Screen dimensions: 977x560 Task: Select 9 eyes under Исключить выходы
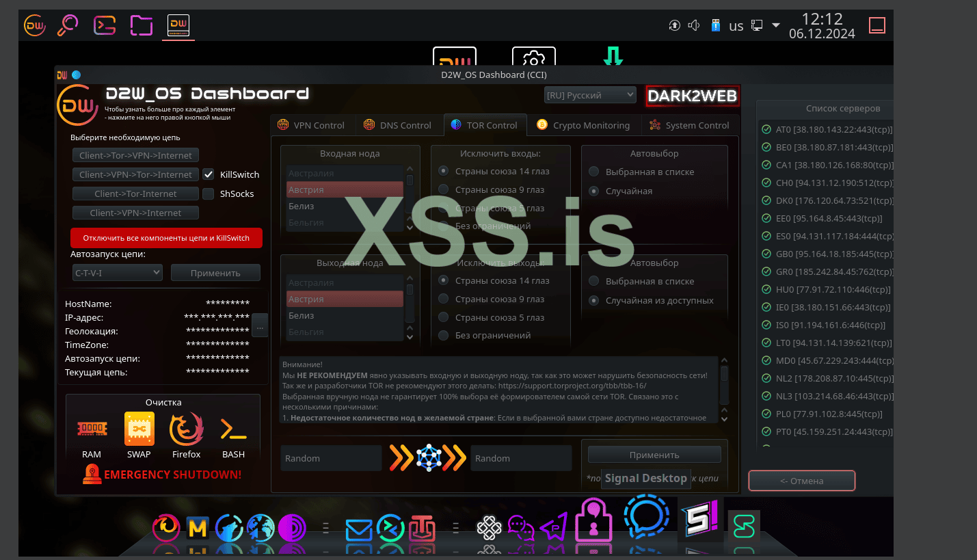(x=444, y=299)
